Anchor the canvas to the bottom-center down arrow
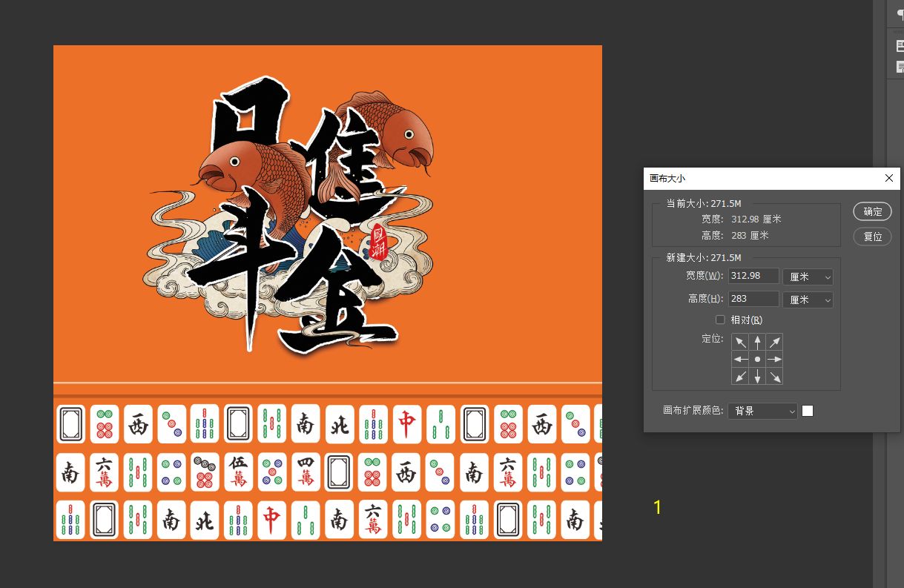 coord(757,376)
